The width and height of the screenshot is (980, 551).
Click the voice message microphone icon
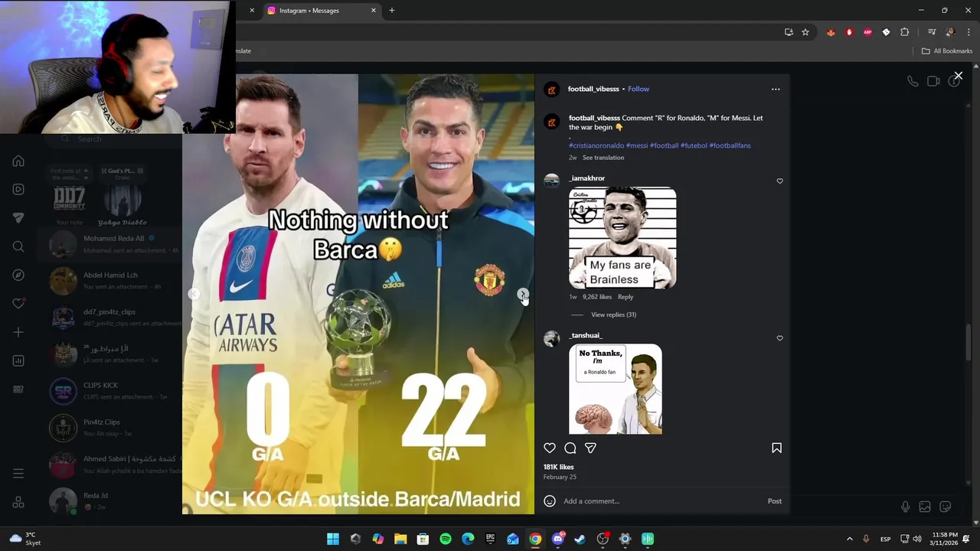pos(905,507)
